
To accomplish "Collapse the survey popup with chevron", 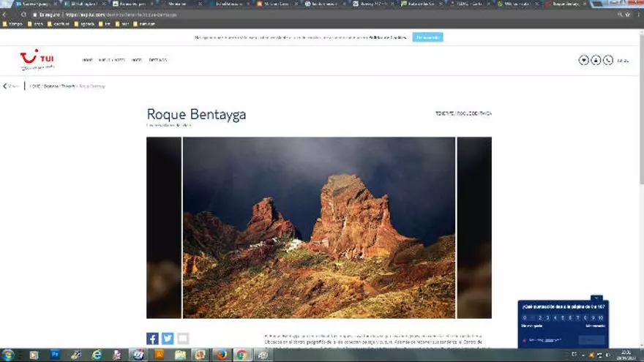I will click(x=596, y=298).
